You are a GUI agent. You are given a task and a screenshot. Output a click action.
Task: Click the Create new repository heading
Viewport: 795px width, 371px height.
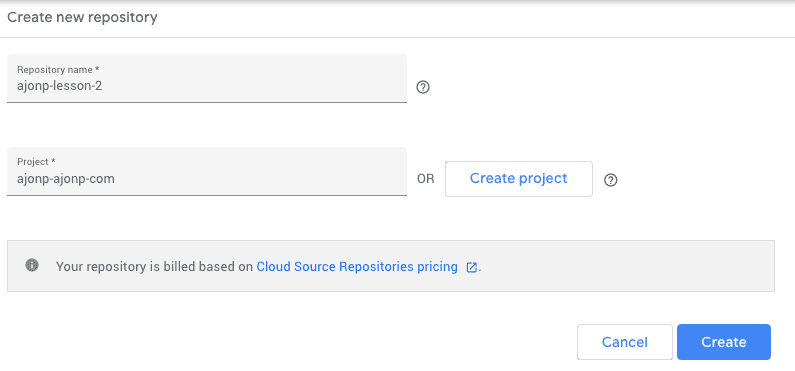click(x=82, y=18)
